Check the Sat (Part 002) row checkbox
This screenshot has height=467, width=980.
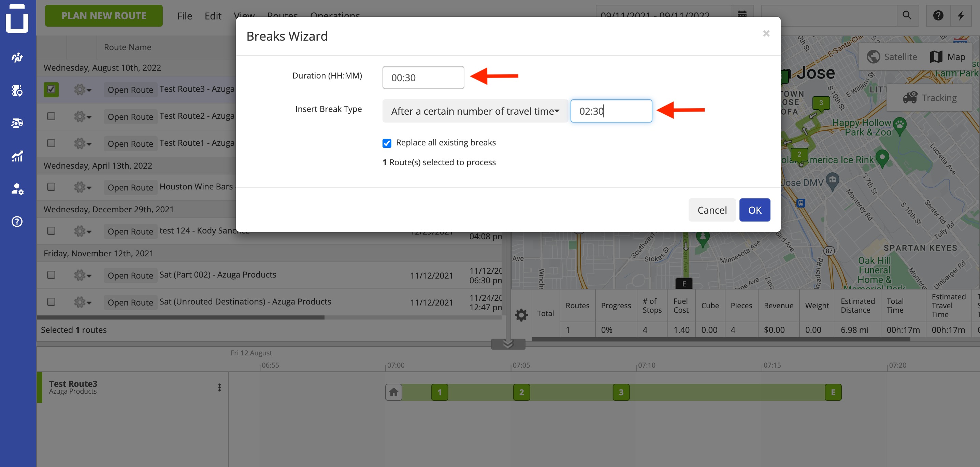coord(51,275)
